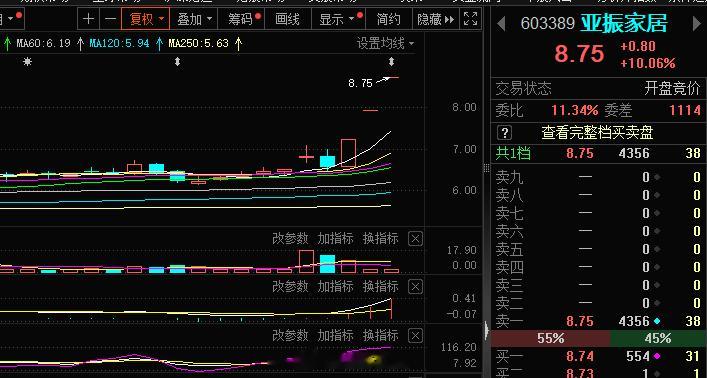
Task: Open the 显示 dropdown menu
Action: [339, 19]
